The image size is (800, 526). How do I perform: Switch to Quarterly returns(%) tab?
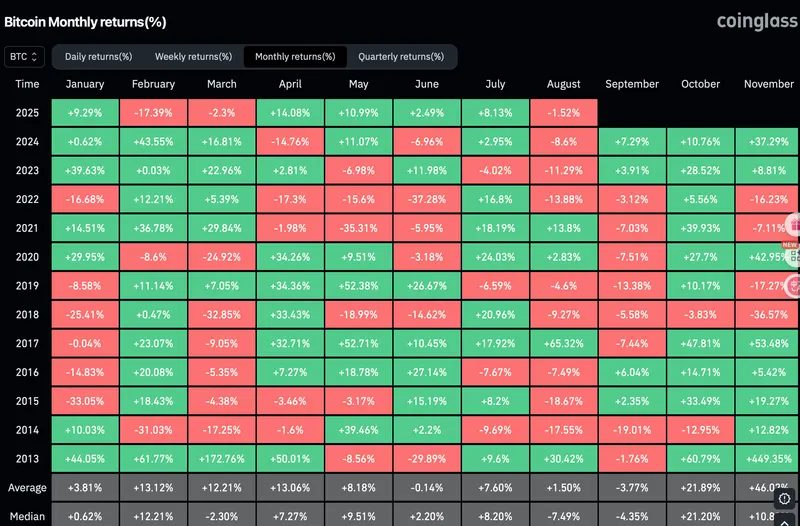pos(401,57)
